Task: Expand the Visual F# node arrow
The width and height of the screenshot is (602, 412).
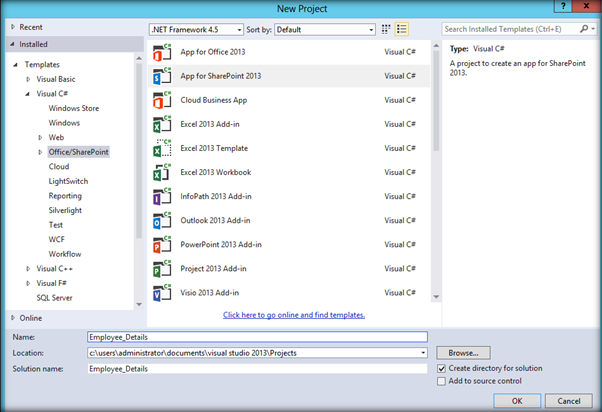Action: click(x=28, y=283)
